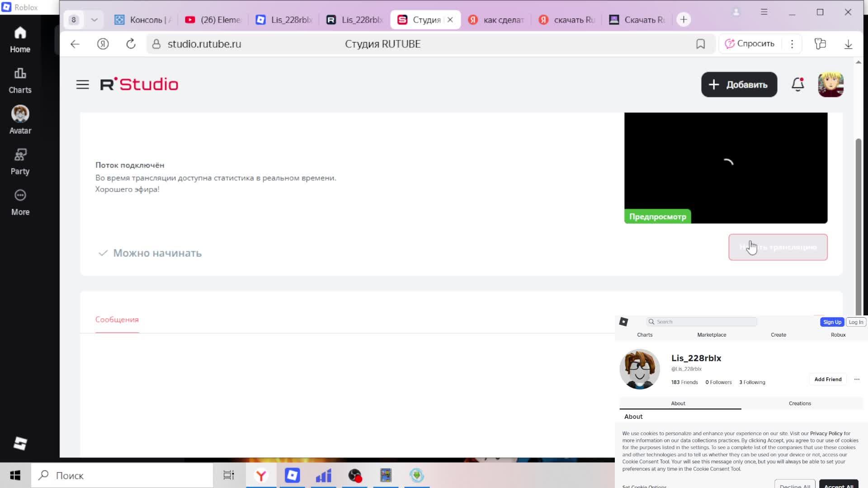Switch to the Lis_228rblx Roblox tab

(x=284, y=20)
